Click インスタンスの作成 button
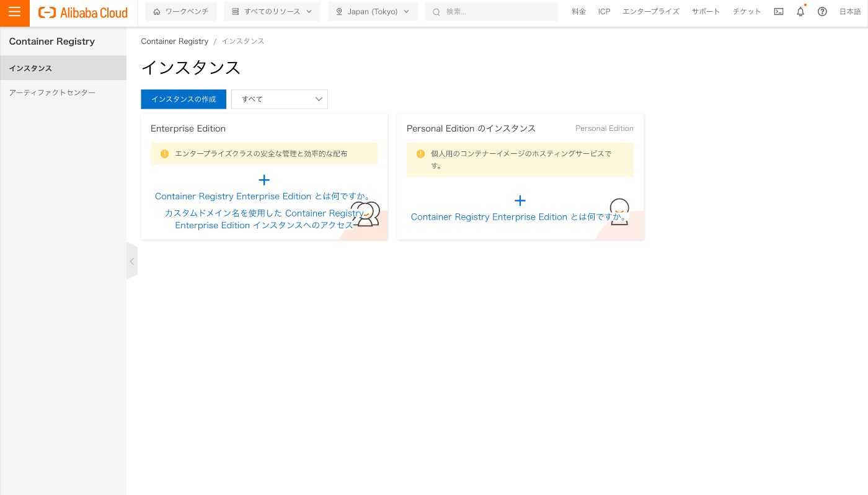Image resolution: width=868 pixels, height=495 pixels. (x=184, y=99)
